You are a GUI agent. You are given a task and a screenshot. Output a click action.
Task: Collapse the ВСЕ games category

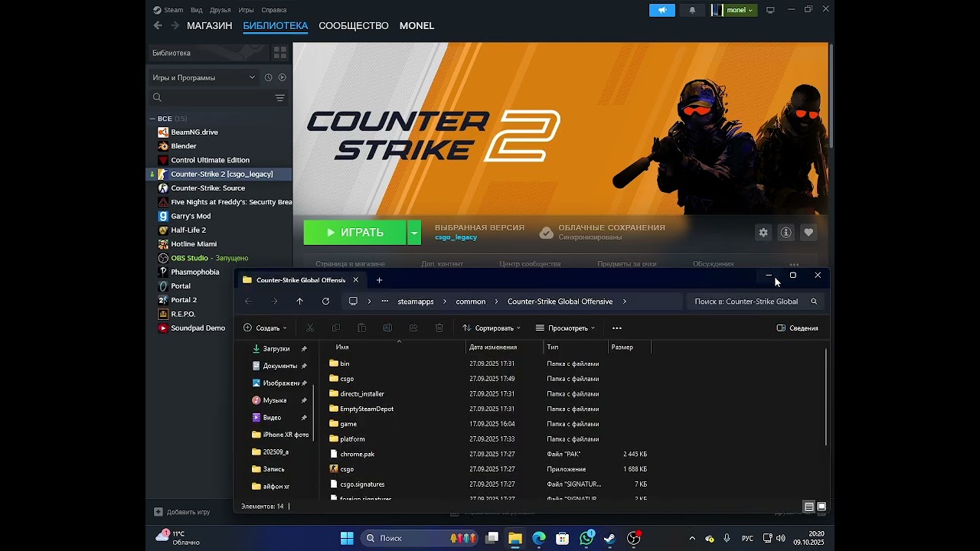pos(153,119)
